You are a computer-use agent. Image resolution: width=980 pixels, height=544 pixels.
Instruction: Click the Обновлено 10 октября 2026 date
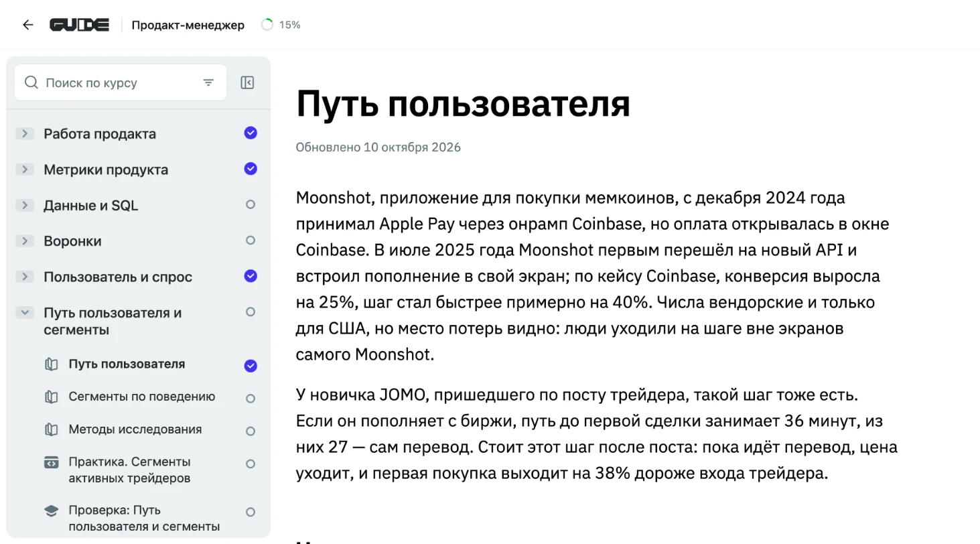coord(378,147)
